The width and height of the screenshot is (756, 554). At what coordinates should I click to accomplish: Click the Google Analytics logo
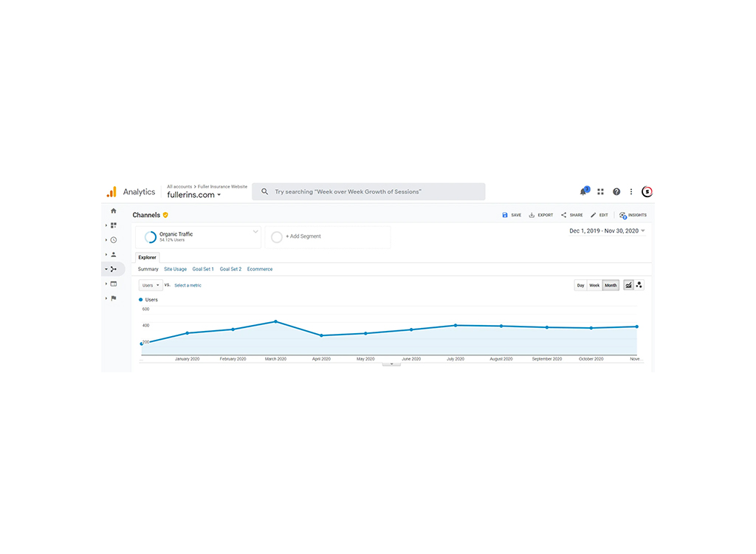pos(112,191)
